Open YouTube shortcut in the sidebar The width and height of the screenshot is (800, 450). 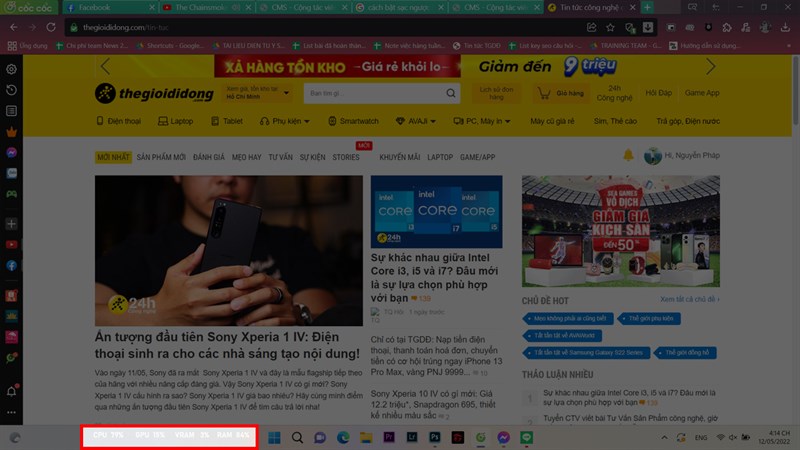coord(11,245)
